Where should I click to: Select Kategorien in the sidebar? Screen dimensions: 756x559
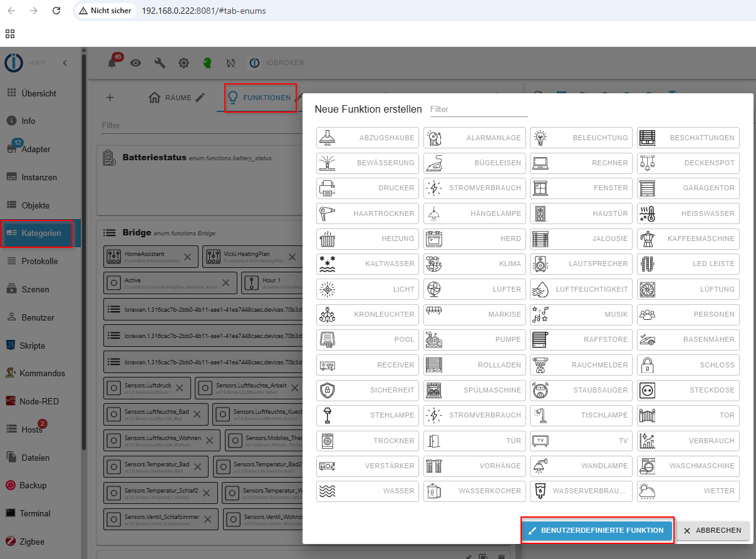point(40,233)
